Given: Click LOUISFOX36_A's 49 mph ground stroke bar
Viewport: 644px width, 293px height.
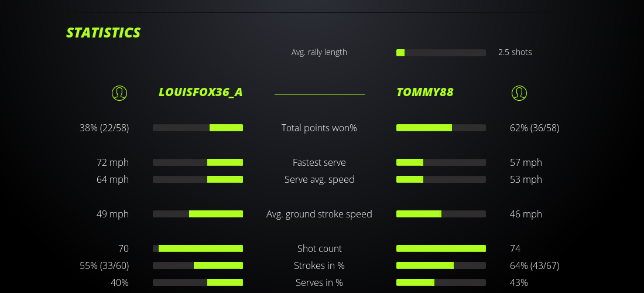Looking at the screenshot, I should click(198, 214).
